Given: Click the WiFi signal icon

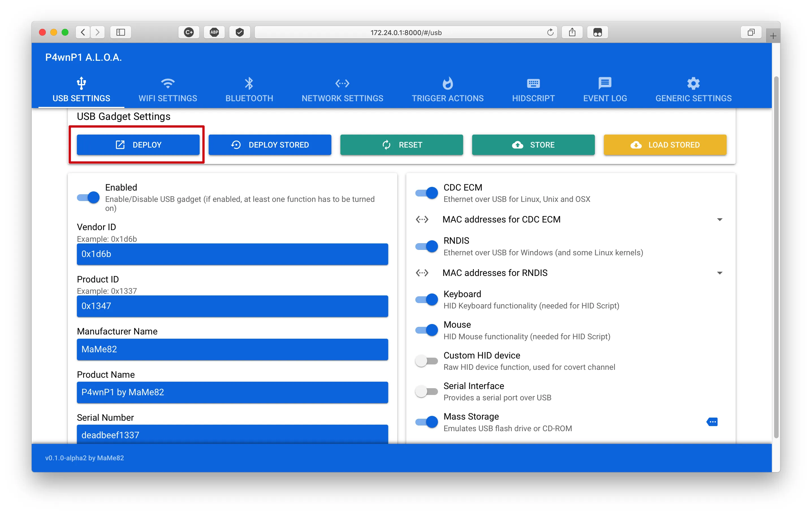Looking at the screenshot, I should (168, 83).
